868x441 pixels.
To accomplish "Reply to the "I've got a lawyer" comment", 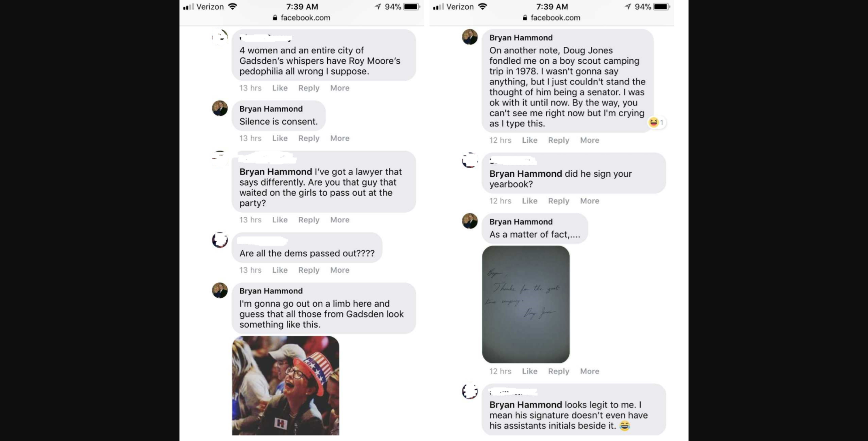I will (308, 220).
